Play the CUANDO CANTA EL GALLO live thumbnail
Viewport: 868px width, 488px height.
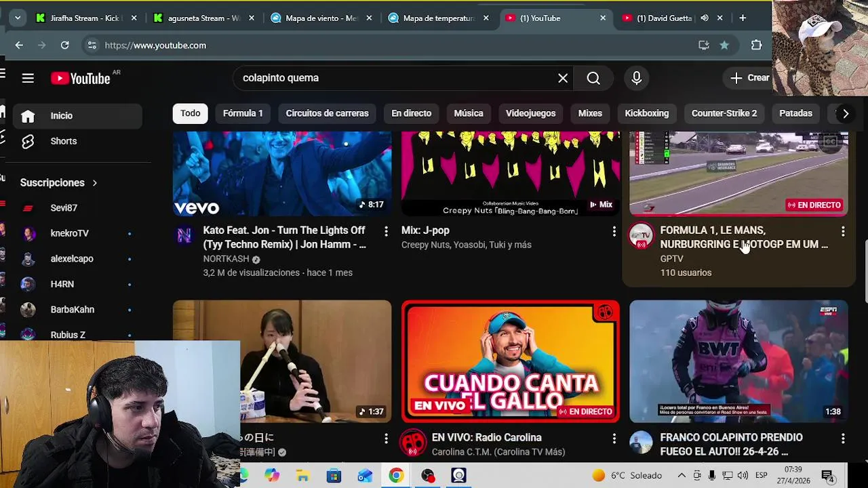click(x=510, y=361)
